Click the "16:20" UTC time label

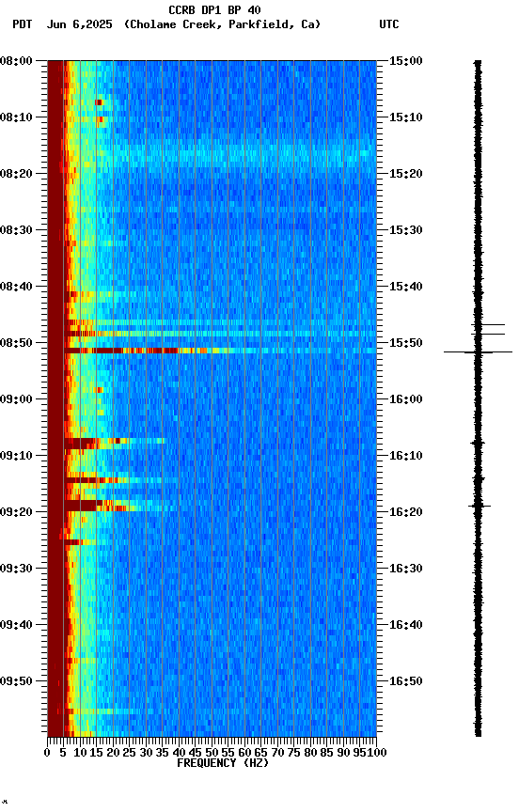pos(406,512)
